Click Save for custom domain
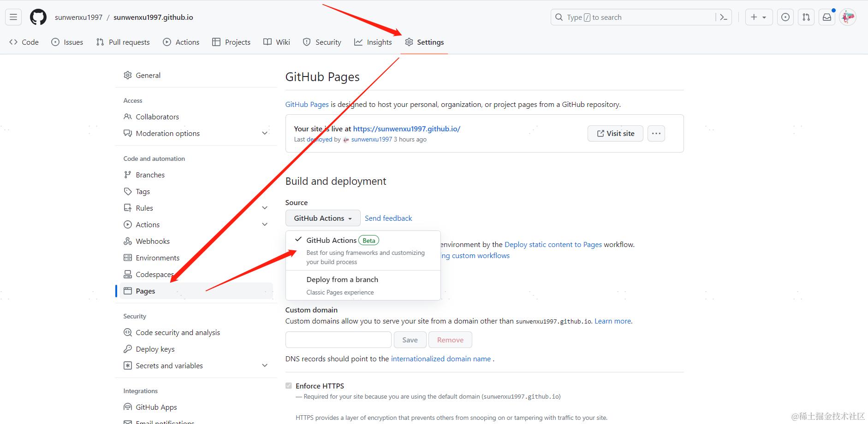Screen dimensions: 868x424 [410, 340]
